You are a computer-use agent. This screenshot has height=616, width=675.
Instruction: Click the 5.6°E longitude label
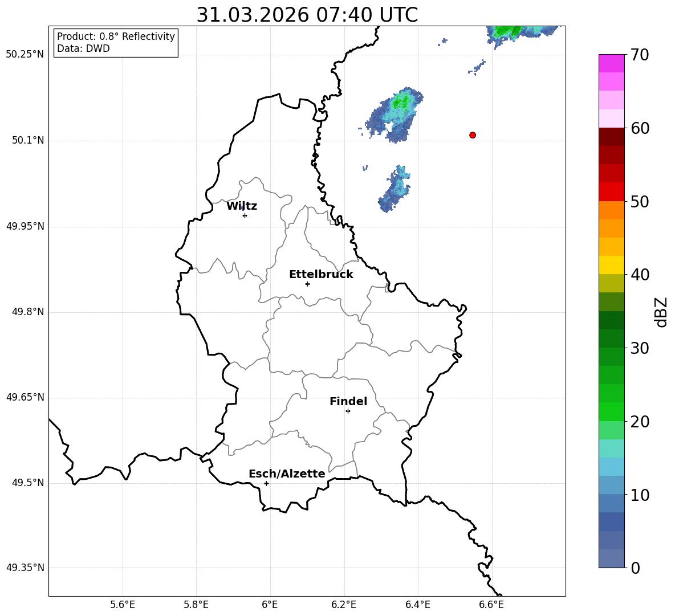coord(123,605)
